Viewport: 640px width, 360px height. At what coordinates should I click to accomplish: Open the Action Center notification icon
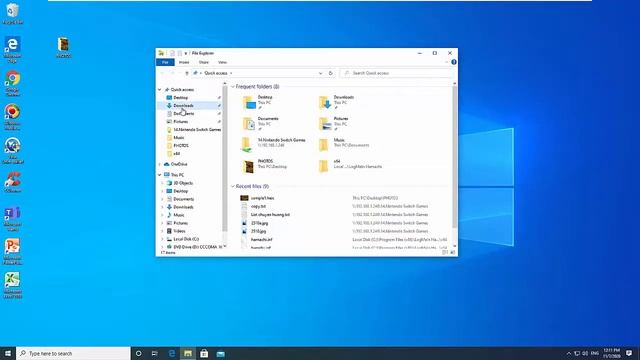click(629, 353)
